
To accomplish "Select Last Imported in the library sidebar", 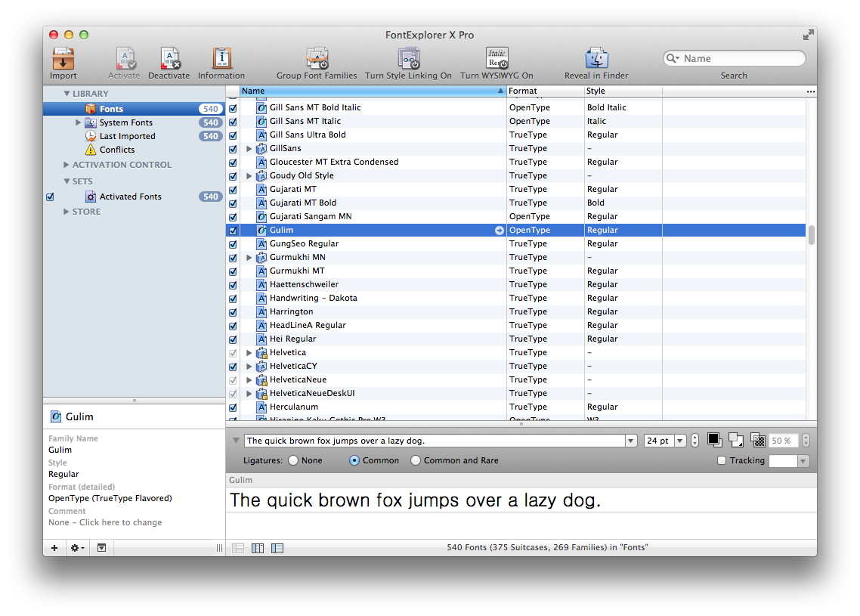I will click(x=127, y=136).
